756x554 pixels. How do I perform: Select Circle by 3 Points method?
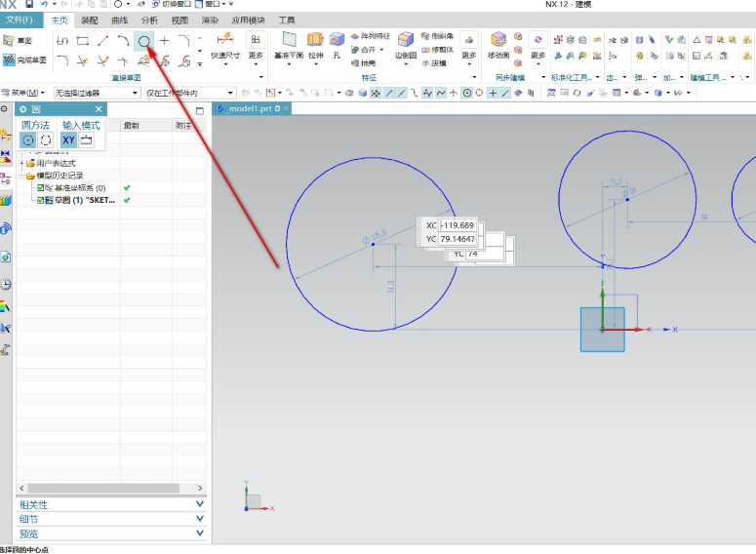tap(46, 140)
